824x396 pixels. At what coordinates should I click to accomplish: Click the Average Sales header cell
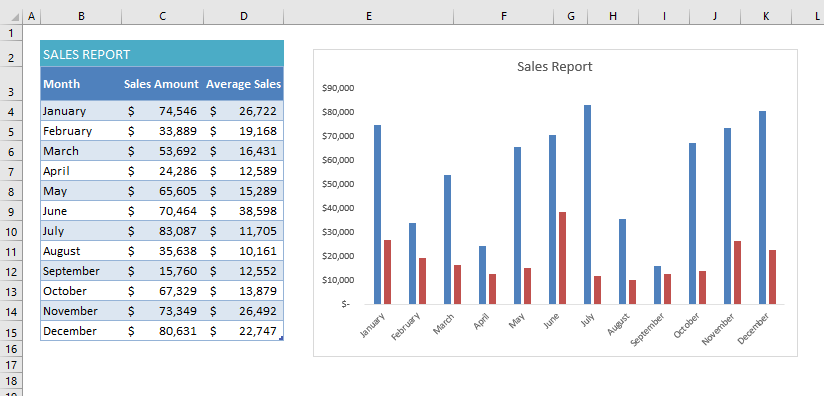[244, 84]
